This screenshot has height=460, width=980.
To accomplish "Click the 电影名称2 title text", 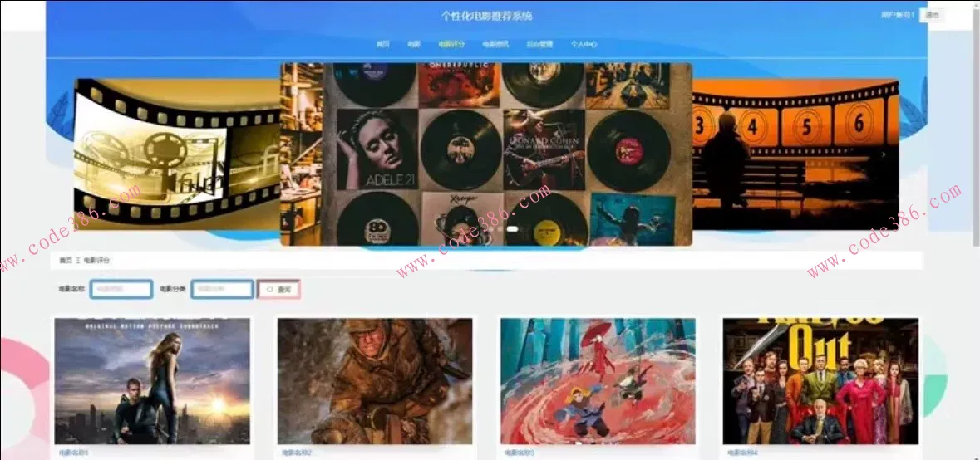I will click(297, 453).
